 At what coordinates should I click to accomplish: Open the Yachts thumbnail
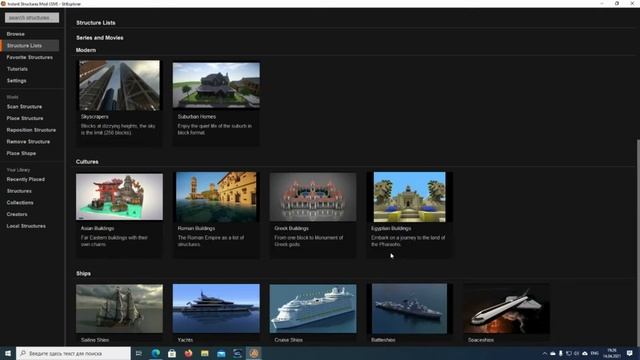tap(216, 309)
